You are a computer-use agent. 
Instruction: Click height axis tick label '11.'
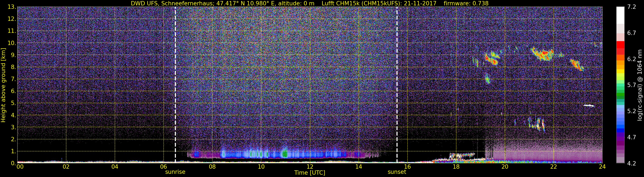12,31
